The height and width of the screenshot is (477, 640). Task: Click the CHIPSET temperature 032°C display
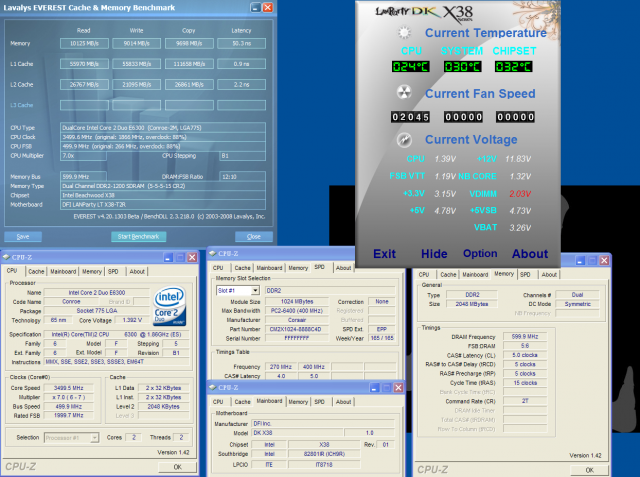[513, 67]
